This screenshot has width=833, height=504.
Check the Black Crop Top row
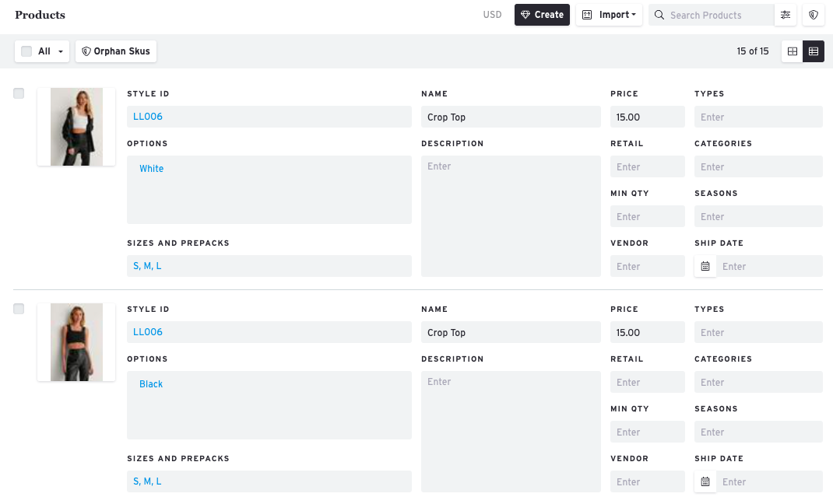click(19, 309)
